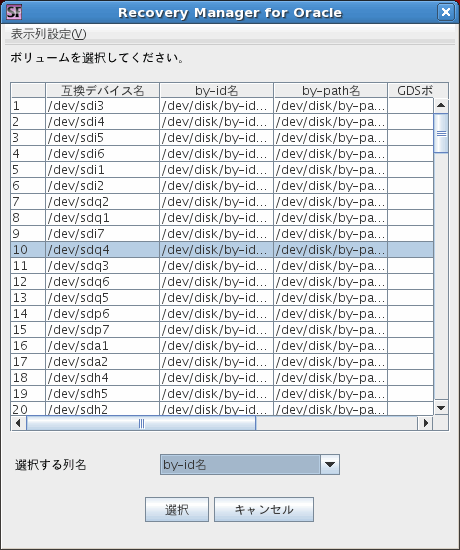Image resolution: width=460 pixels, height=550 pixels.
Task: Click by-path cell in /dev/sdq4 row
Action: tap(331, 250)
